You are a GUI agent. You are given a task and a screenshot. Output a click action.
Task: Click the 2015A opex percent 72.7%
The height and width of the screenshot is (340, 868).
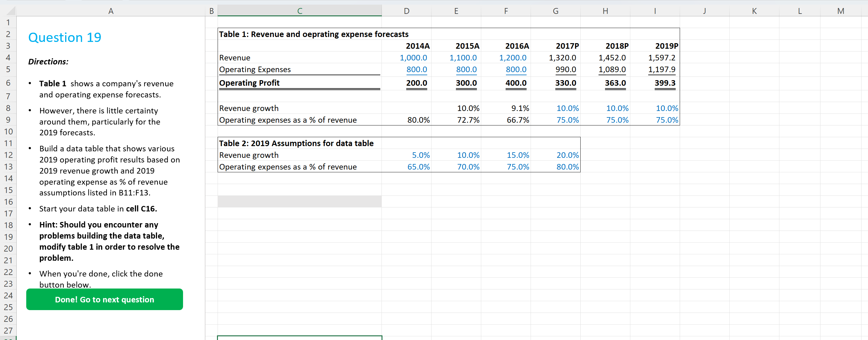tap(468, 120)
